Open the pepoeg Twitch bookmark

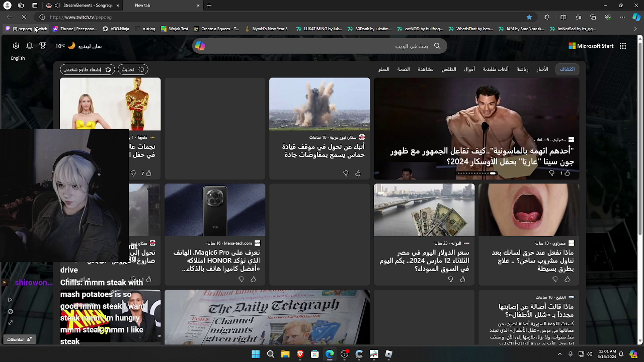point(26,29)
